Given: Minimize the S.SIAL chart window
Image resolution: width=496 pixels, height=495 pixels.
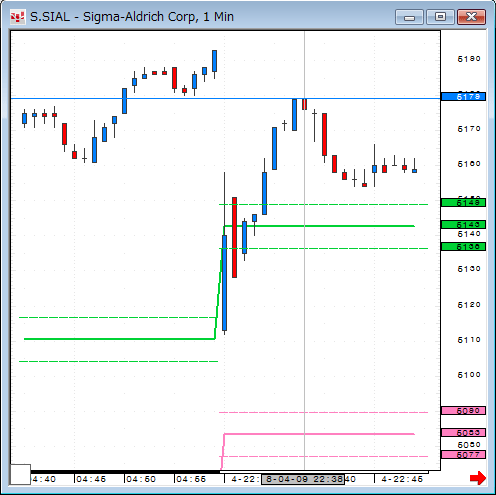Looking at the screenshot, I should 409,17.
